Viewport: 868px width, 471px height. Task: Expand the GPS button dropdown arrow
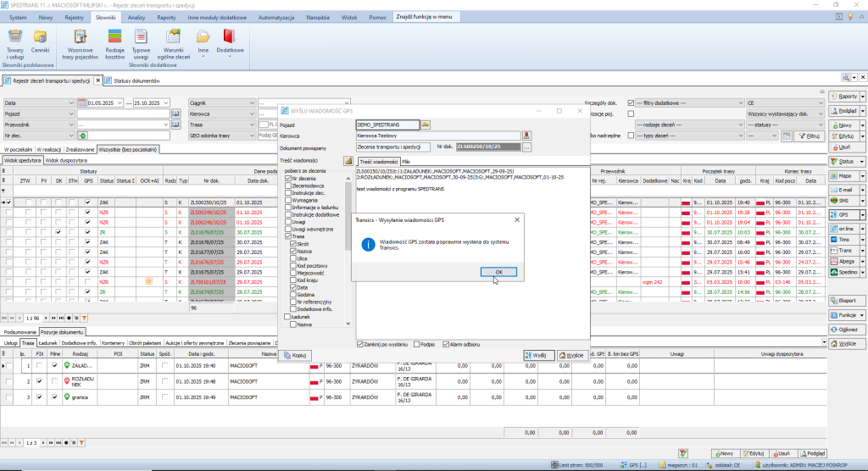coord(862,214)
